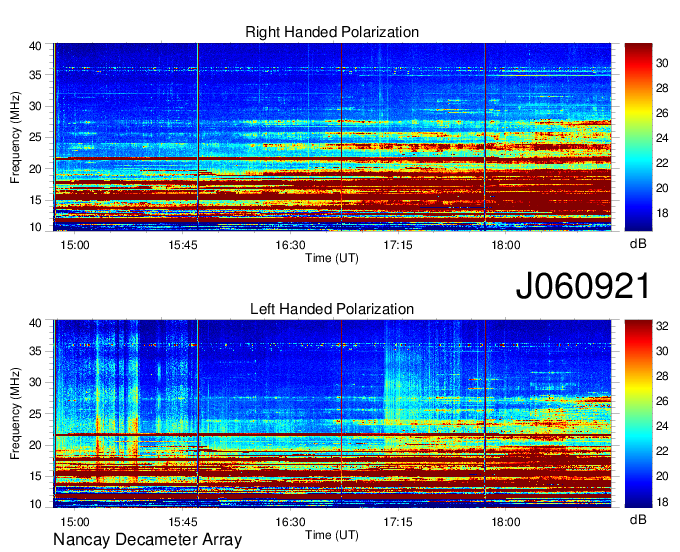Click the 28 dB label on upper colorbar
Image resolution: width=680 pixels, height=552 pixels.
click(662, 88)
